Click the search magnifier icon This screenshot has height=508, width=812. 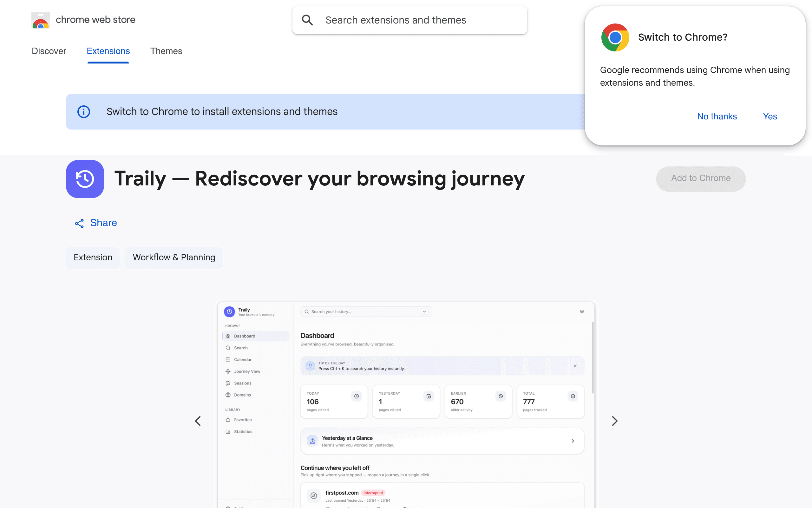click(307, 20)
